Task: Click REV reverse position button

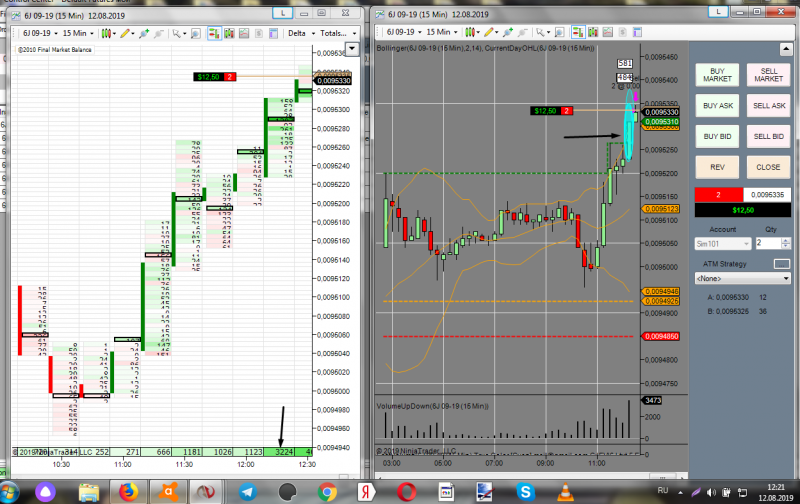Action: 717,167
